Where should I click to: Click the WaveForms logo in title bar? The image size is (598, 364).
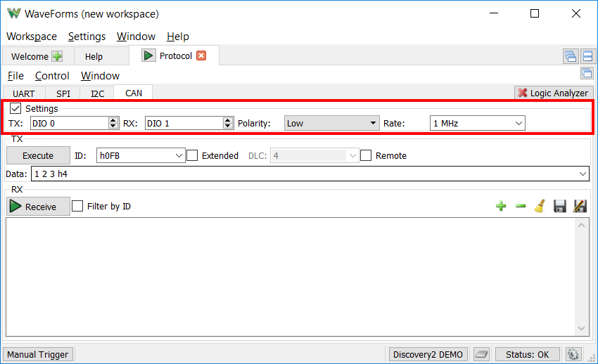(x=14, y=14)
